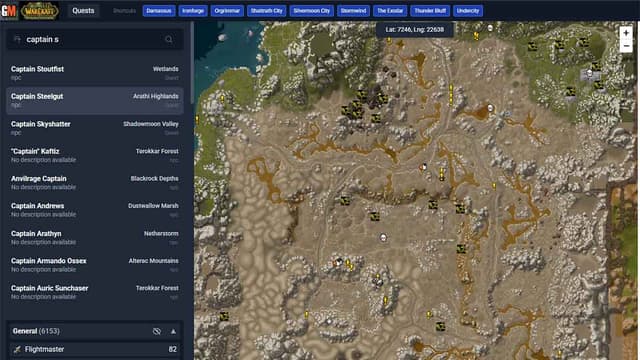
Task: Select the "Captain" Kaftiz result
Action: click(x=94, y=155)
